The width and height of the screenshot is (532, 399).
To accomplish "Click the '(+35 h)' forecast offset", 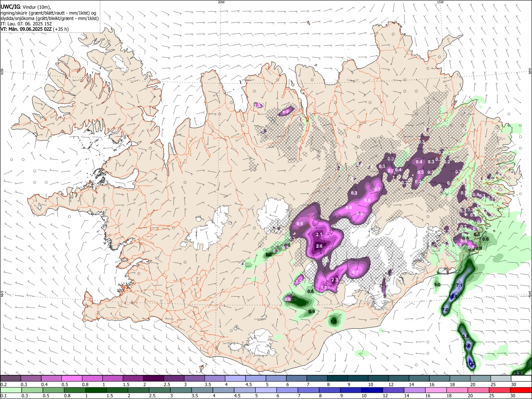I will (x=61, y=29).
